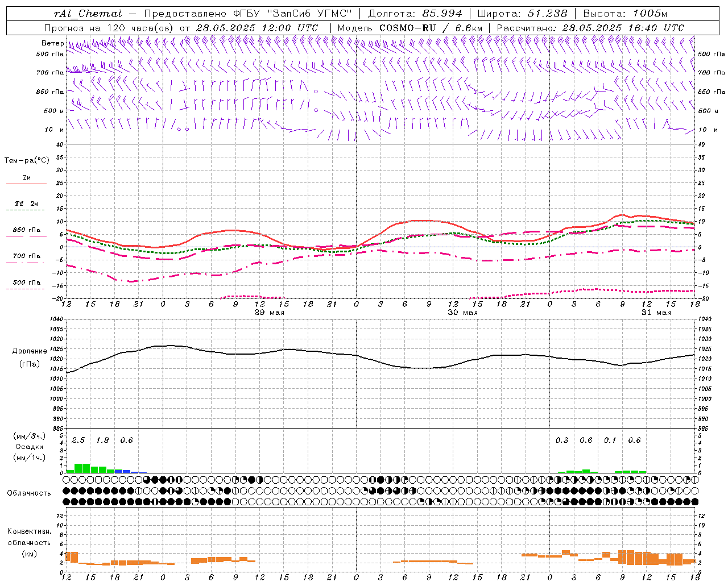Viewport: 728px width, 582px height.
Task: Click the right 10 м wind level label
Action: 708,130
